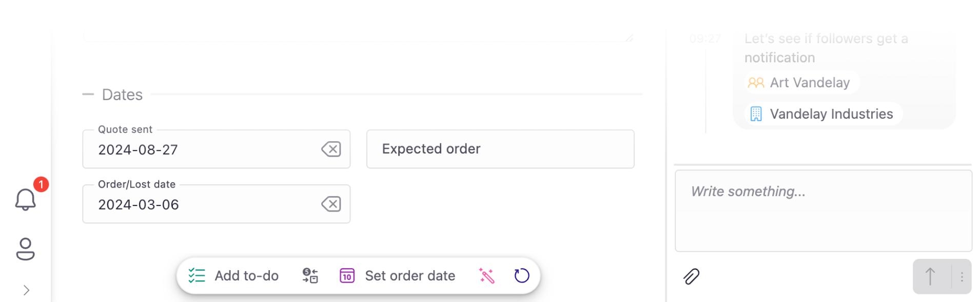This screenshot has width=980, height=302.
Task: Open the Vandelay Industries company chip
Action: [822, 114]
